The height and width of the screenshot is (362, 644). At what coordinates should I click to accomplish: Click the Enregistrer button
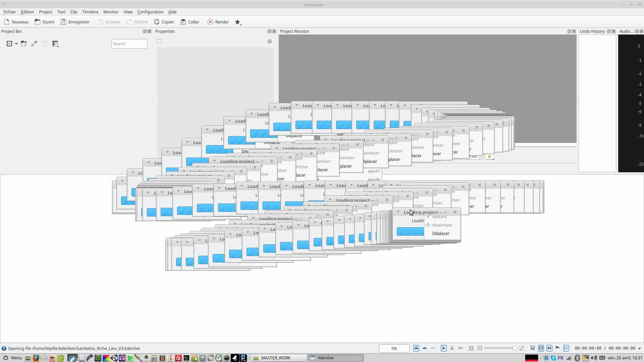(x=75, y=22)
